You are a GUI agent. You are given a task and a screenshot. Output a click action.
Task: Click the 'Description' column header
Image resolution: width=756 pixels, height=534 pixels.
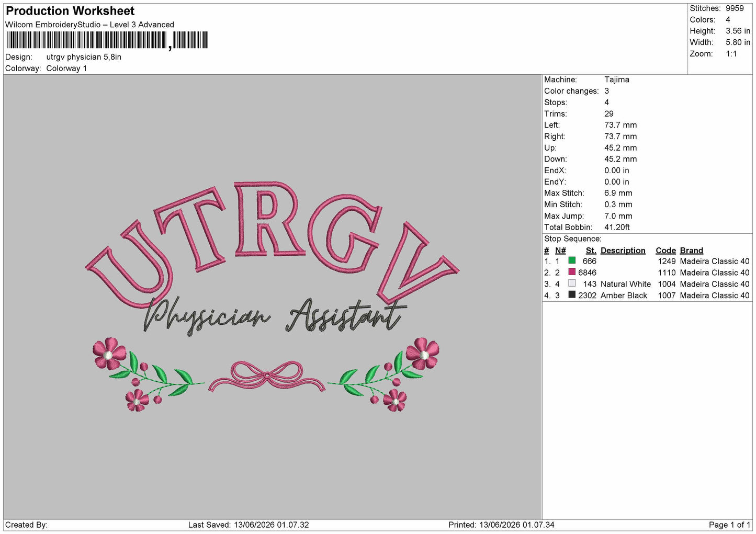coord(623,251)
